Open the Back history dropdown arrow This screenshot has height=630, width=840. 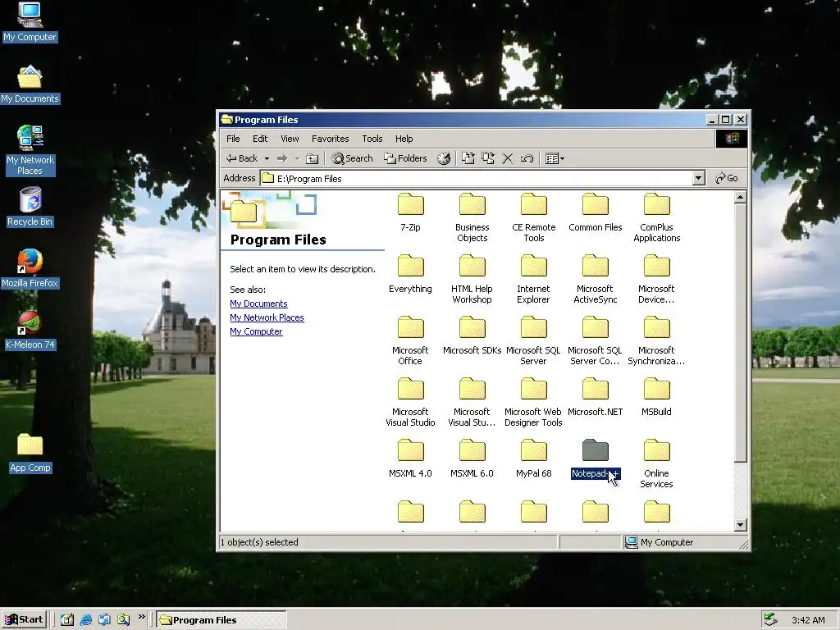[x=267, y=158]
